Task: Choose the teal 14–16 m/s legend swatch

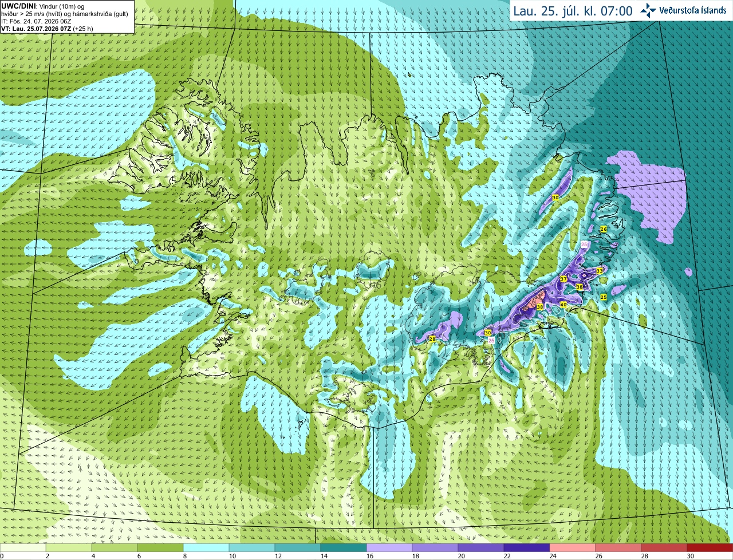Action: tap(344, 548)
